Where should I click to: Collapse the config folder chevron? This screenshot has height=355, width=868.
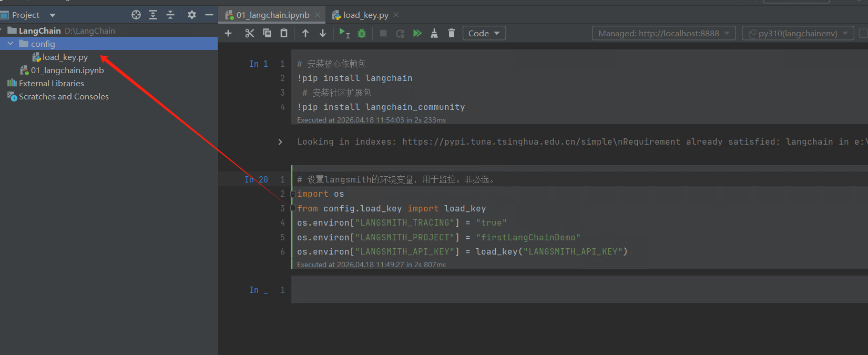[x=11, y=44]
